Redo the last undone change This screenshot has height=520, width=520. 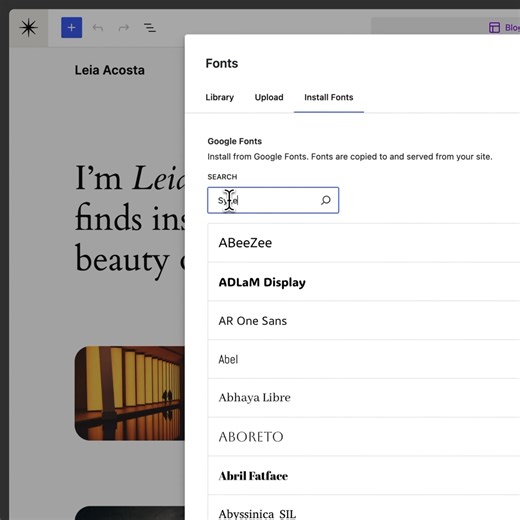pyautogui.click(x=124, y=28)
